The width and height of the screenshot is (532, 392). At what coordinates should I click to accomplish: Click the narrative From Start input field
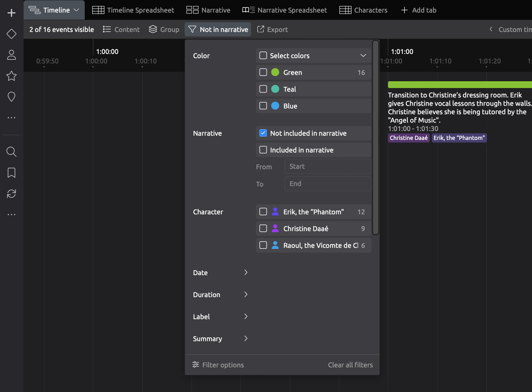pos(328,166)
